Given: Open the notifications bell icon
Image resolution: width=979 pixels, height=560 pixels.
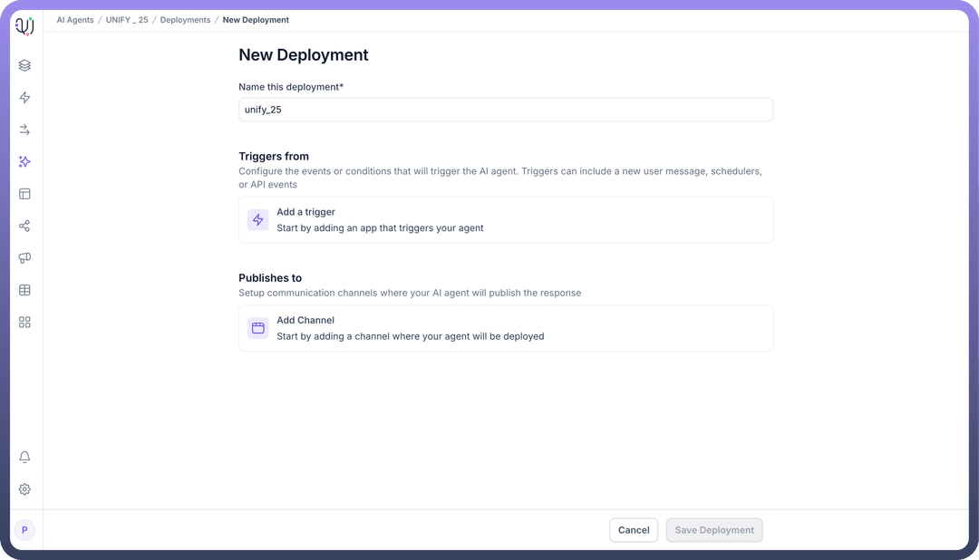Looking at the screenshot, I should [24, 458].
